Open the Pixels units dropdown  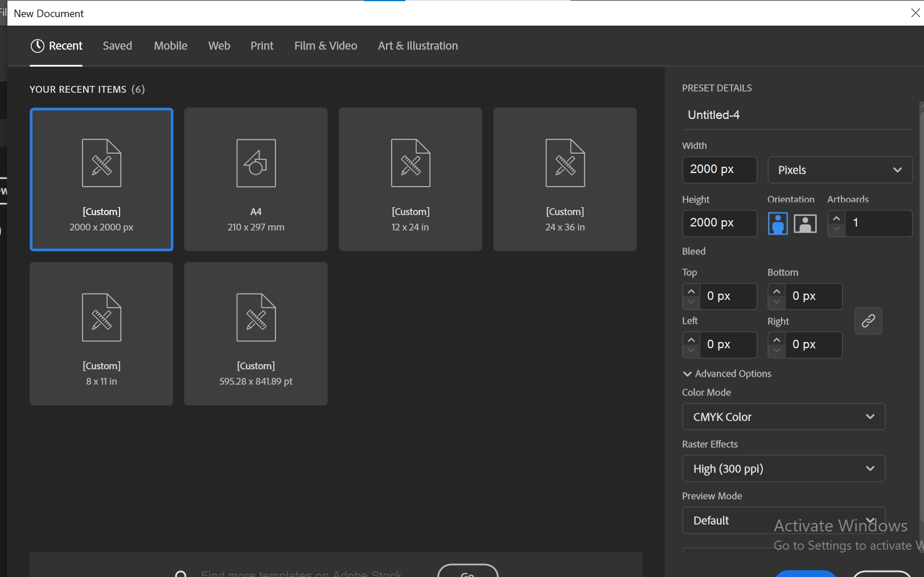(x=840, y=170)
